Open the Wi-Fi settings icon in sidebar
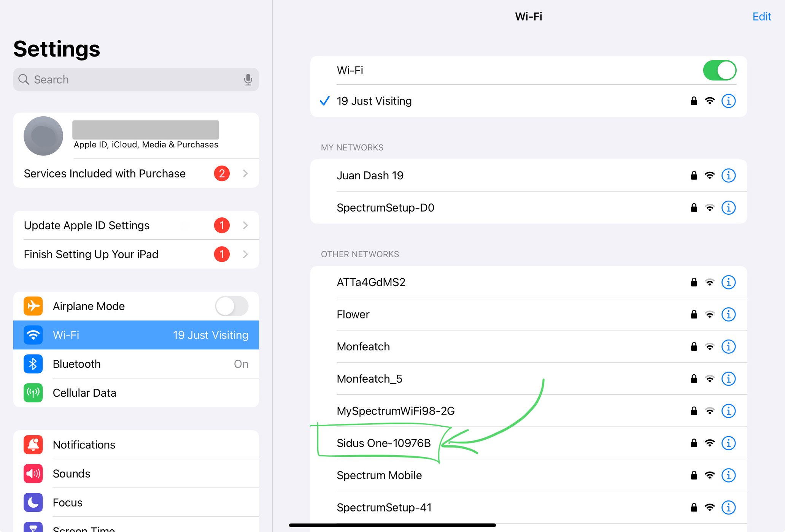The image size is (785, 532). click(33, 335)
